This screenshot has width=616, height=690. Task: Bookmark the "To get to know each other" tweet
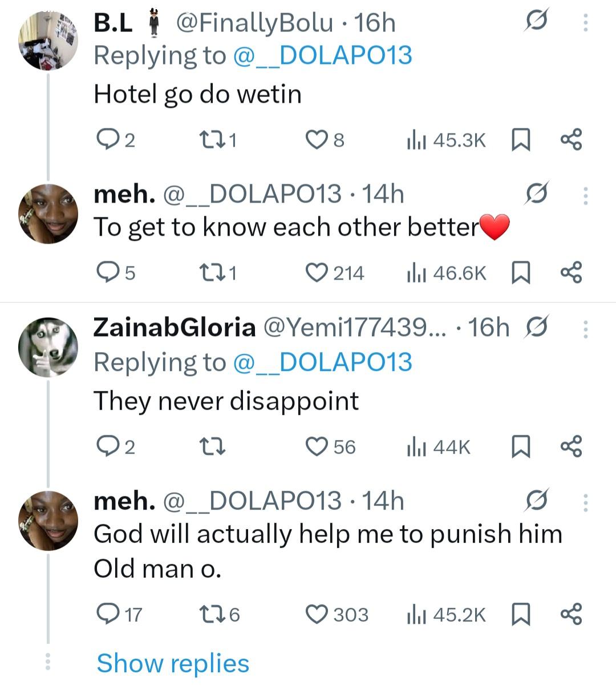[520, 273]
